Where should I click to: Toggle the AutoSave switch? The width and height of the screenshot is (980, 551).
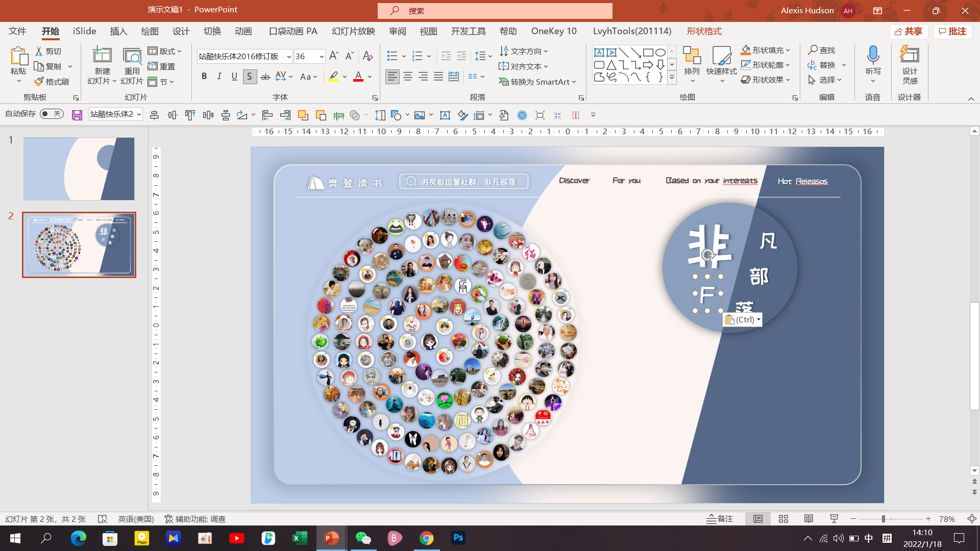click(x=52, y=114)
